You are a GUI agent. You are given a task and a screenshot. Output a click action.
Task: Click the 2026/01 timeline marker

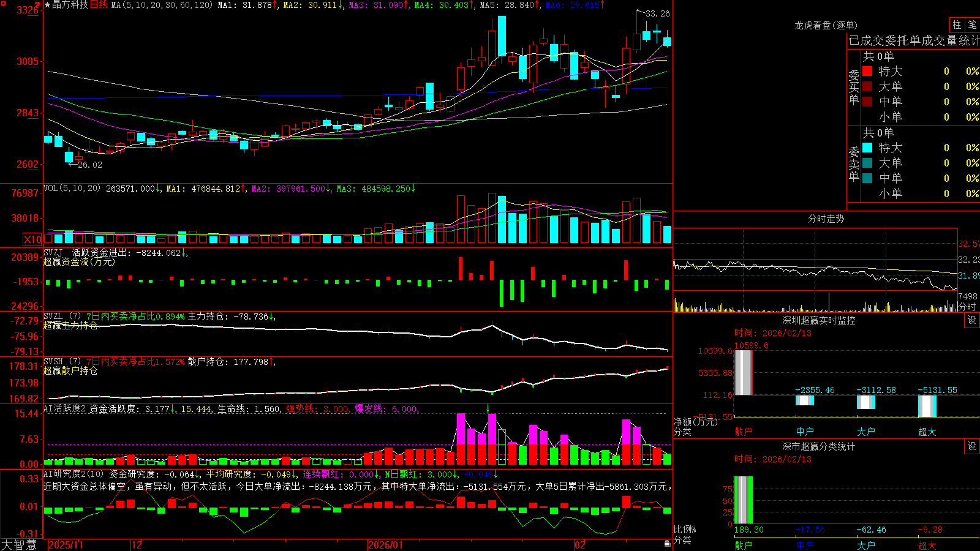click(x=386, y=545)
